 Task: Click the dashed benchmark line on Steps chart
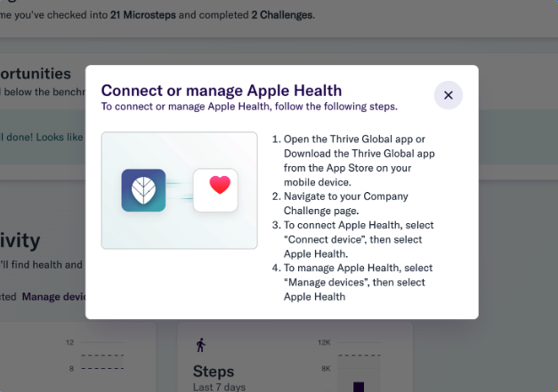point(359,355)
